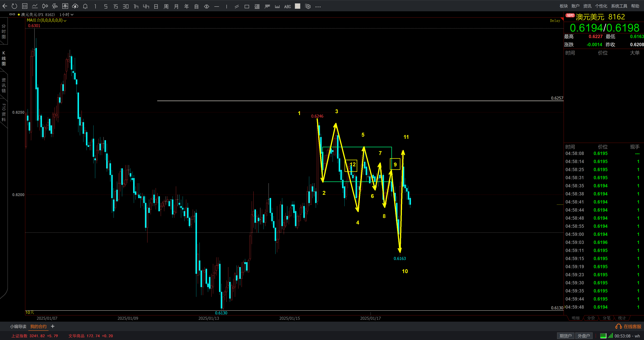This screenshot has height=340, width=644.
Task: Pick the gray drawing color swatch
Action: 298,6
